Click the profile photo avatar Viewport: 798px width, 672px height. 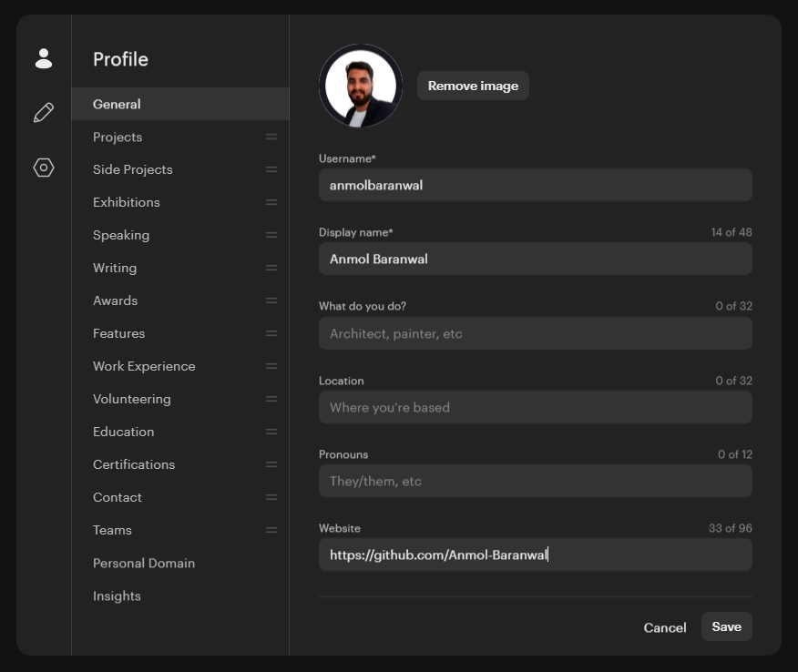[x=361, y=86]
